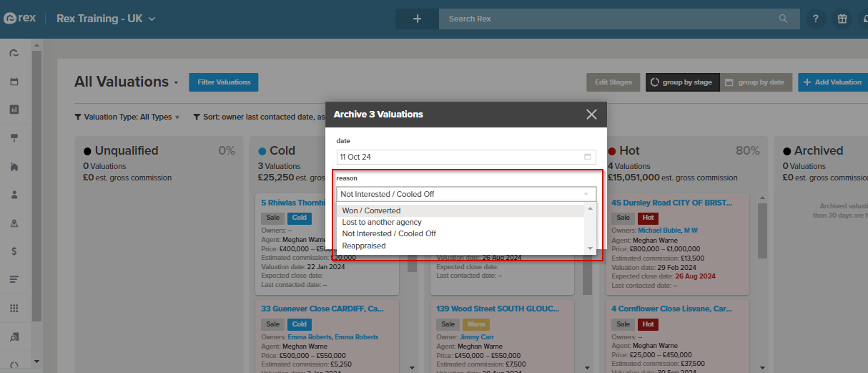Image resolution: width=868 pixels, height=373 pixels.
Task: Open 5 Rhiwlas Thornhill valuation link
Action: pos(294,203)
